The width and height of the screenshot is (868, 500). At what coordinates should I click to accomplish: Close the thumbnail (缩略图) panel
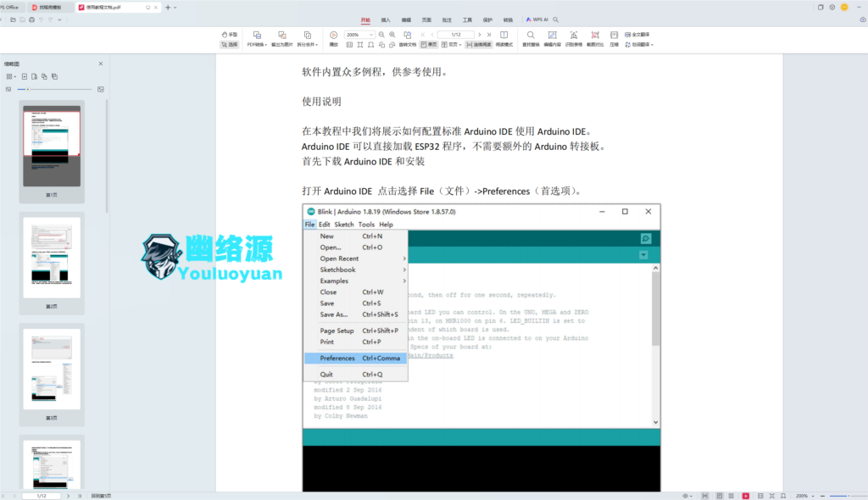(101, 64)
